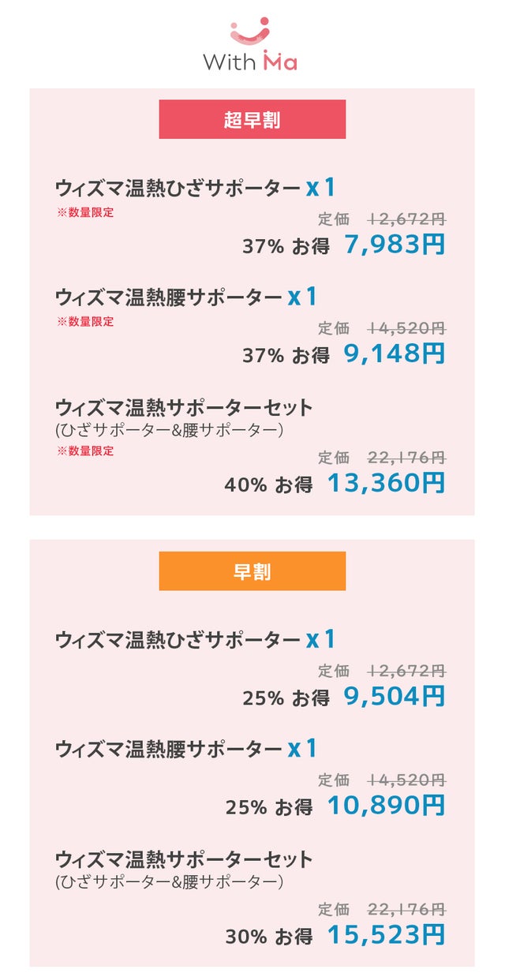The image size is (505, 980).
Task: Click the 7,983円 knee supporter price
Action: (395, 245)
